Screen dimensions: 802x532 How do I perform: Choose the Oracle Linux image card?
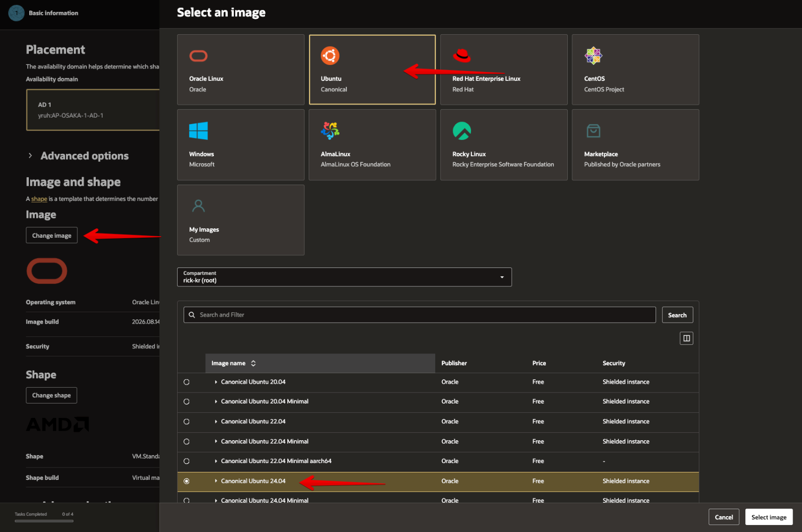[x=241, y=69]
